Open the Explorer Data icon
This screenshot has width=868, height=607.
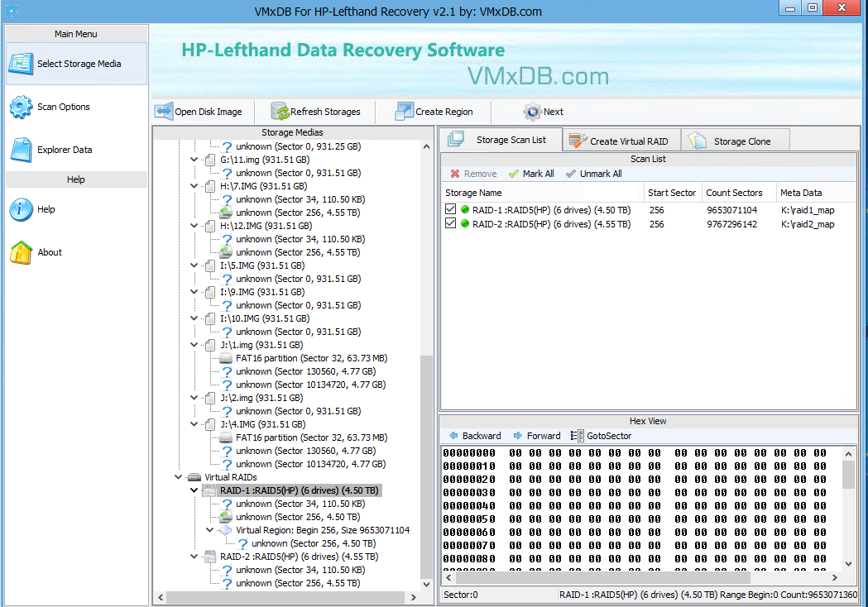(21, 150)
